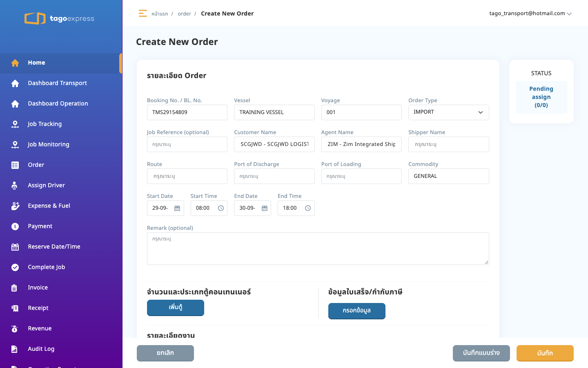Click the Receipt icon in sidebar
Viewport: 588px width, 368px height.
(x=15, y=308)
